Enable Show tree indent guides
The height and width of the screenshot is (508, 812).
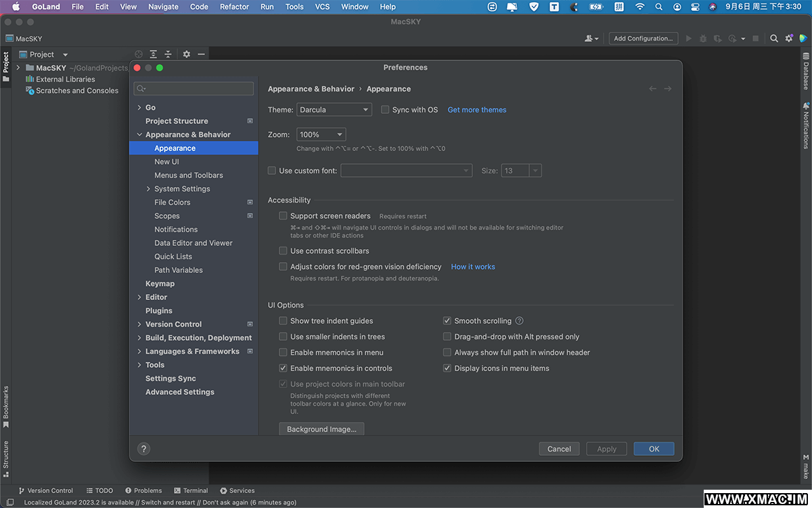pyautogui.click(x=283, y=320)
